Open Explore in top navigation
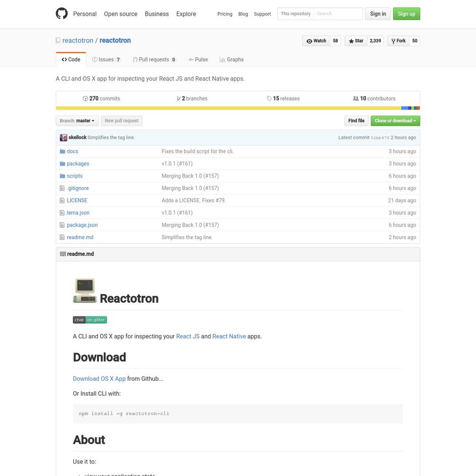Screen dimensions: 476x476 click(186, 14)
